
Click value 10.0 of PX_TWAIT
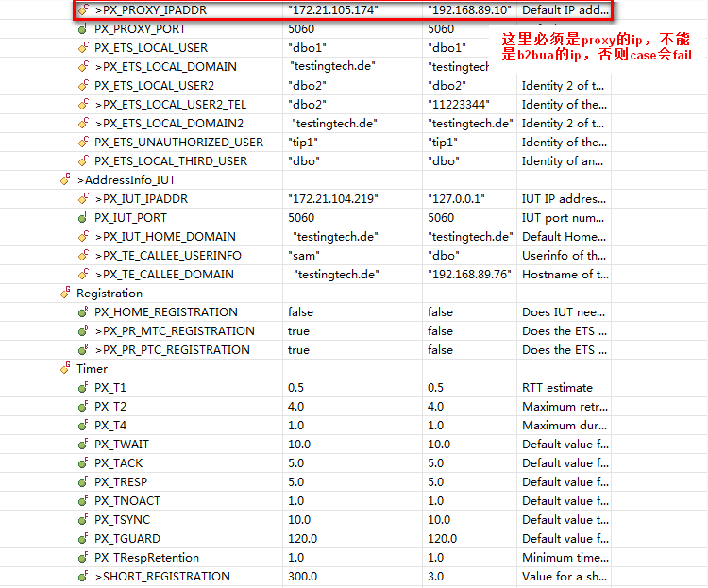[x=299, y=445]
